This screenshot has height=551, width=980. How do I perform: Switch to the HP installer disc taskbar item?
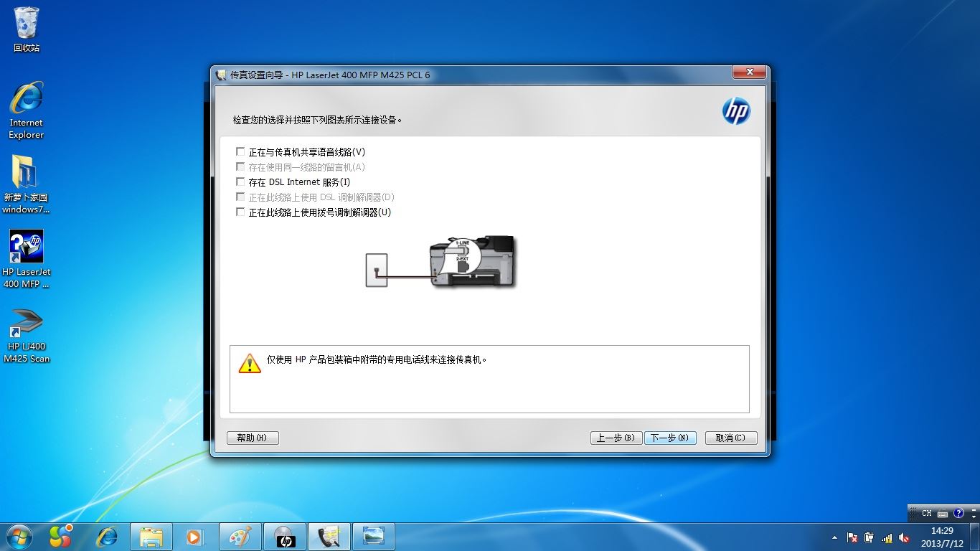tap(285, 537)
